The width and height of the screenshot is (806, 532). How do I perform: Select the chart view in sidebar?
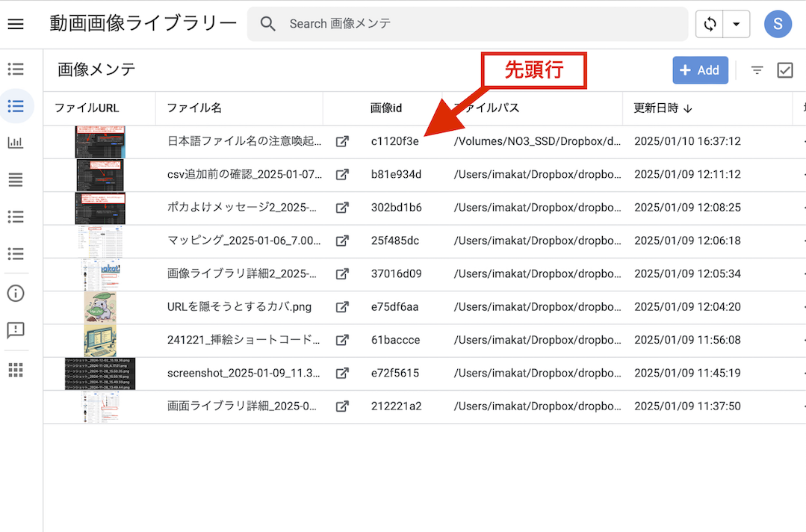pos(16,143)
